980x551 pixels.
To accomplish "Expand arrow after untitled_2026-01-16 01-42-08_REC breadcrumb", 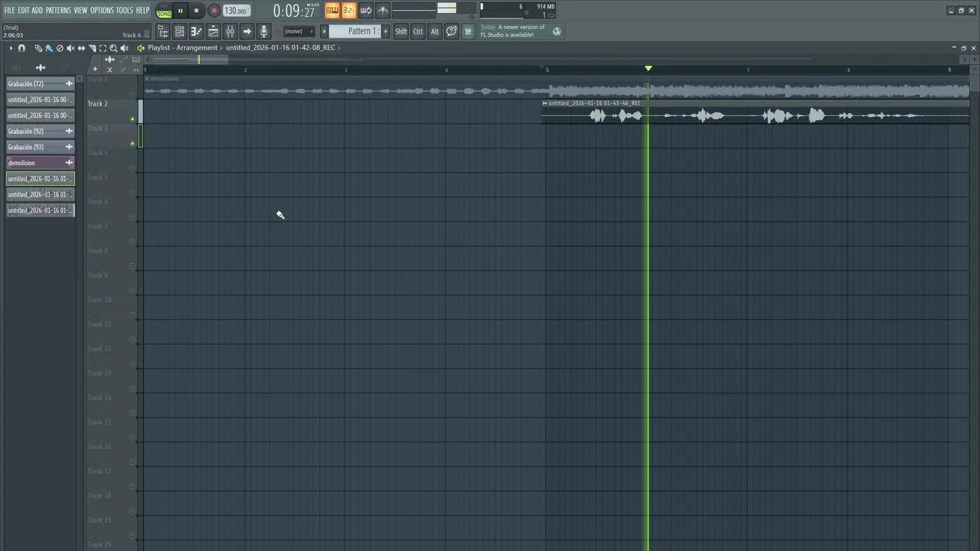I will click(339, 47).
